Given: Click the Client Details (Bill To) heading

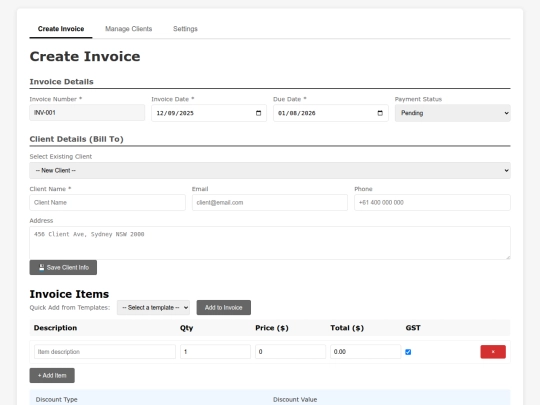Looking at the screenshot, I should pos(76,139).
